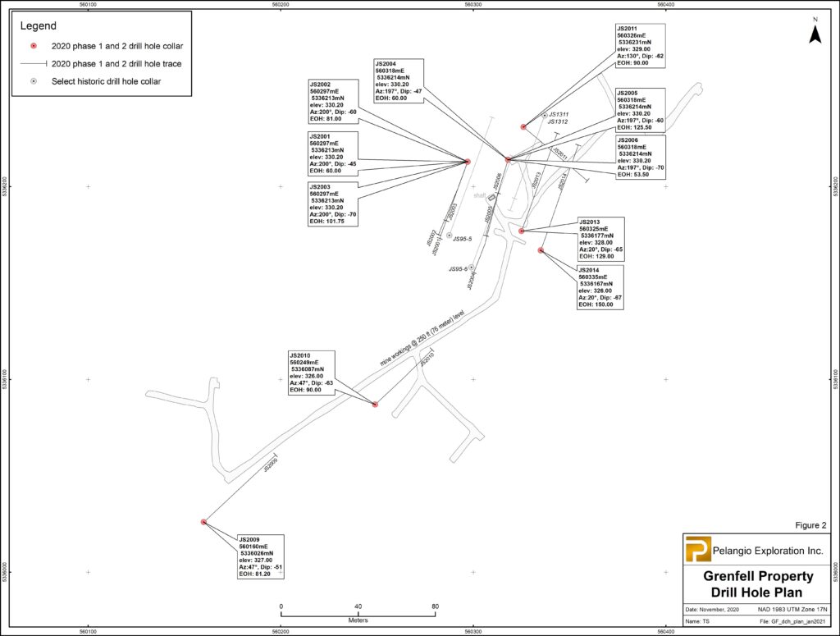Click the historic JS95-5 collar symbol
The width and height of the screenshot is (840, 636).
tap(449, 236)
